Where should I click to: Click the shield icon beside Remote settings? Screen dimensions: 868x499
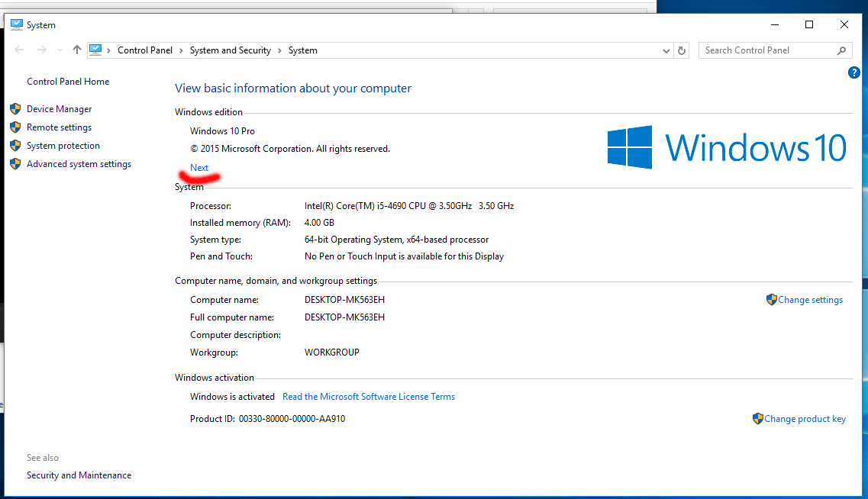(15, 127)
